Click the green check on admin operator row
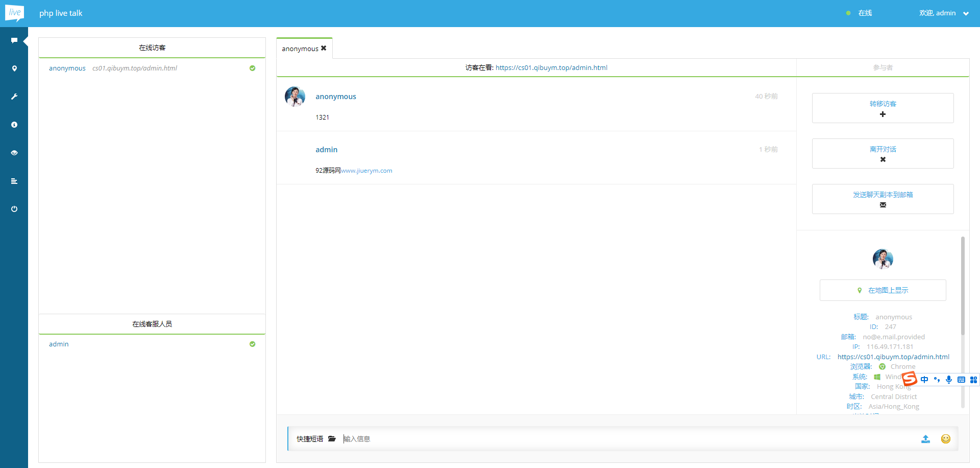This screenshot has width=980, height=468. (252, 344)
